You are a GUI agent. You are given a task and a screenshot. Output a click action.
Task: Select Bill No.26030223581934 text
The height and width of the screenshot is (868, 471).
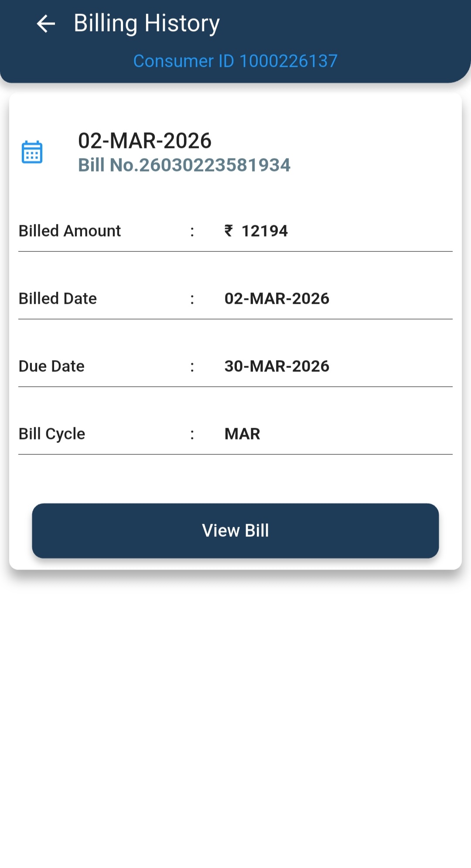point(184,165)
